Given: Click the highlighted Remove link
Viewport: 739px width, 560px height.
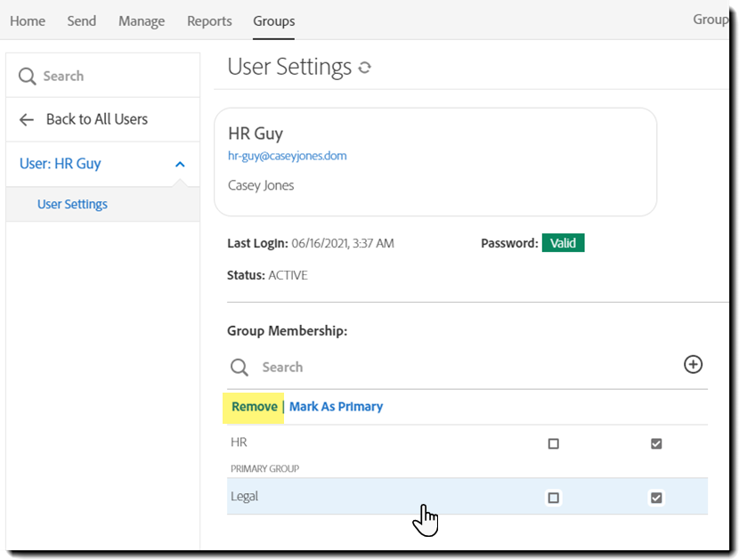Looking at the screenshot, I should click(x=254, y=406).
